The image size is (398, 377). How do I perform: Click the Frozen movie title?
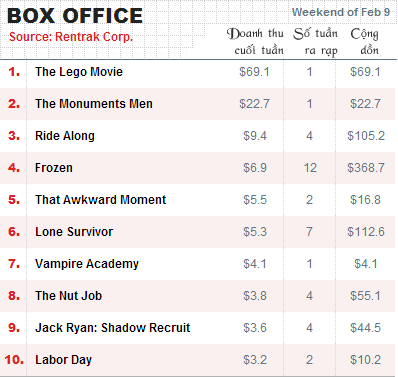click(54, 168)
